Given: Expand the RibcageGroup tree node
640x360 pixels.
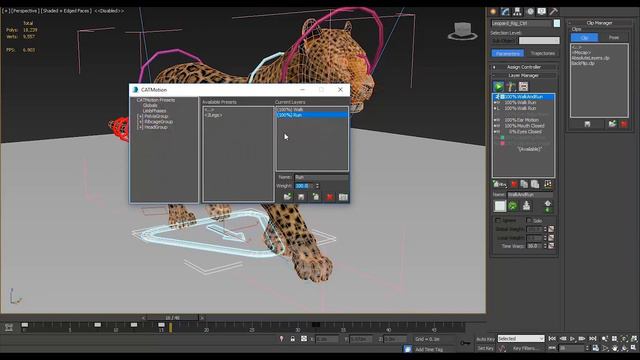Looking at the screenshot, I should pos(140,122).
